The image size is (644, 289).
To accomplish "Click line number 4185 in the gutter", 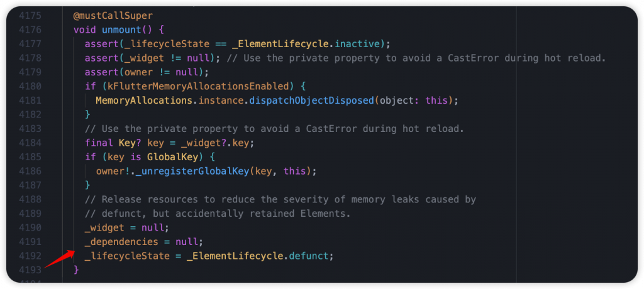I will 30,157.
